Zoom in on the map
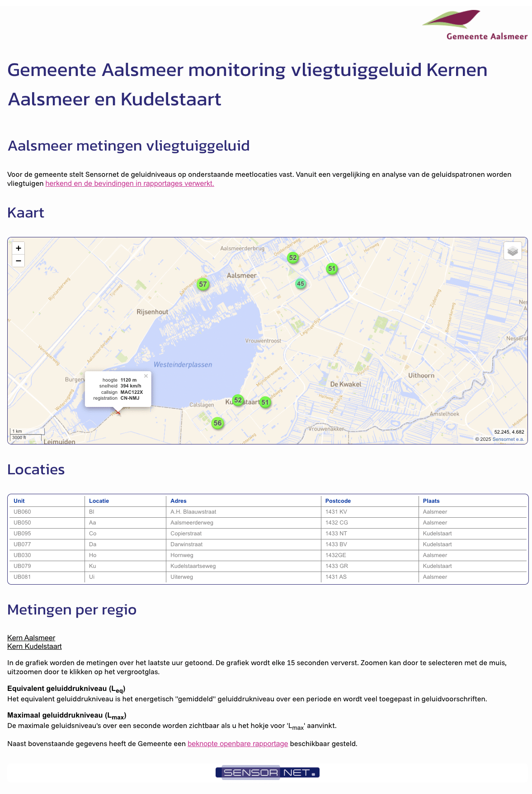Screen dimensions: 532x794 click(x=18, y=248)
